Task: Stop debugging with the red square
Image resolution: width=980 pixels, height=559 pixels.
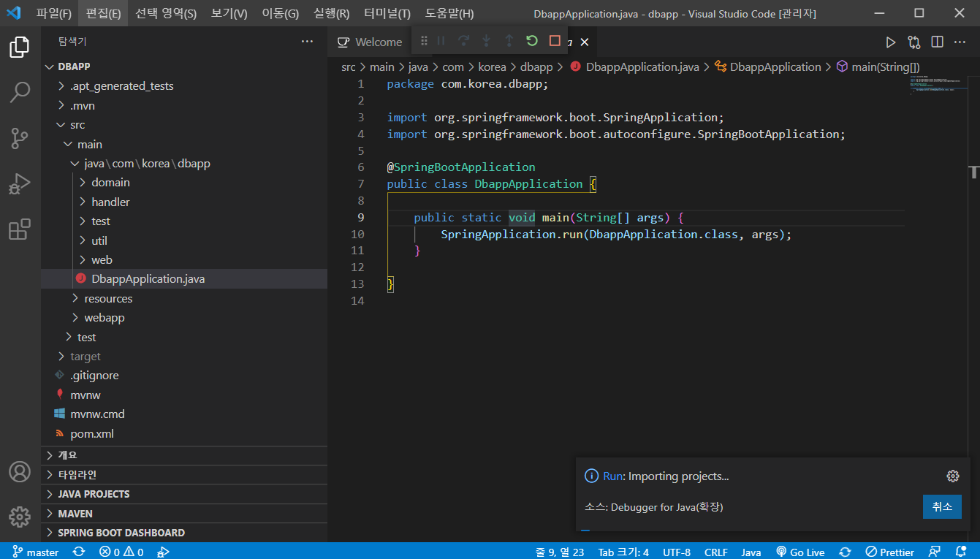Action: point(555,41)
